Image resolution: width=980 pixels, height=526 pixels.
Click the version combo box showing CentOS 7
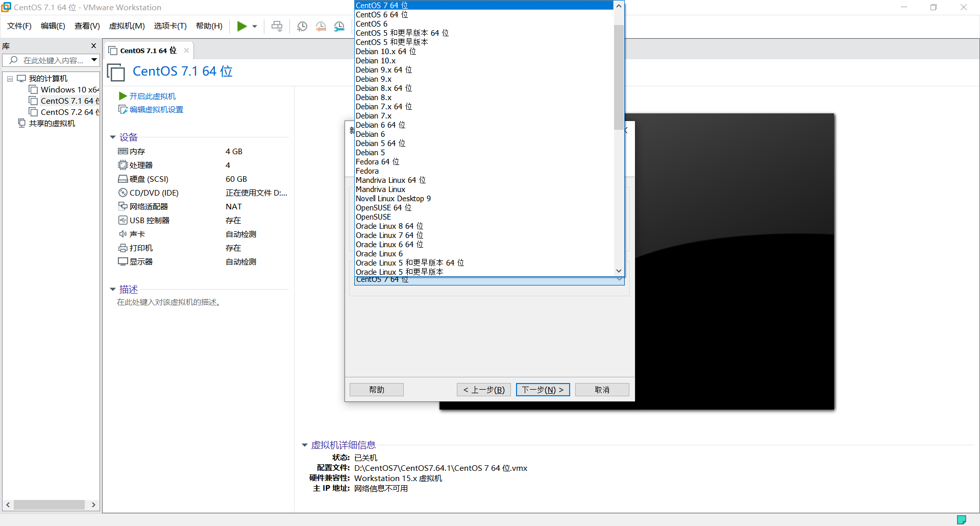tap(489, 280)
